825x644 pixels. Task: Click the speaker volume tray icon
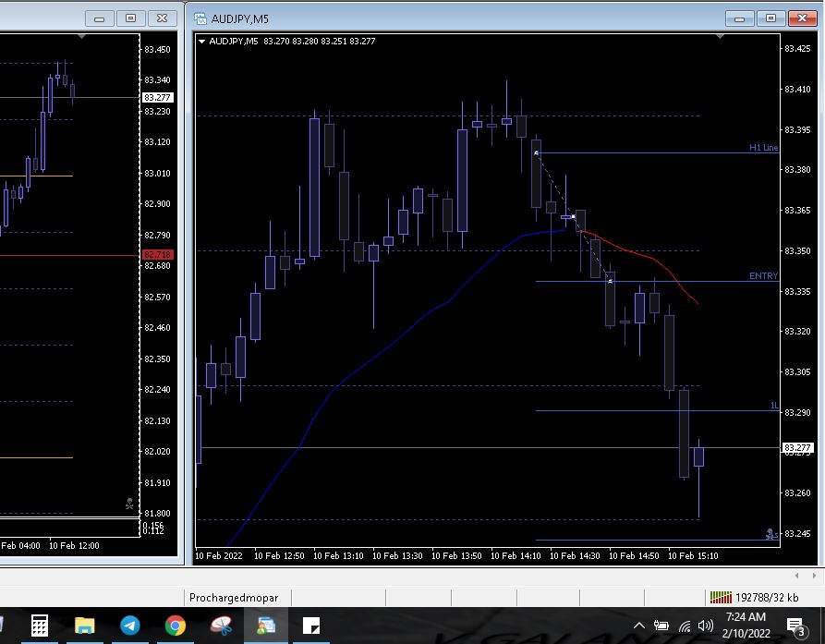[707, 626]
